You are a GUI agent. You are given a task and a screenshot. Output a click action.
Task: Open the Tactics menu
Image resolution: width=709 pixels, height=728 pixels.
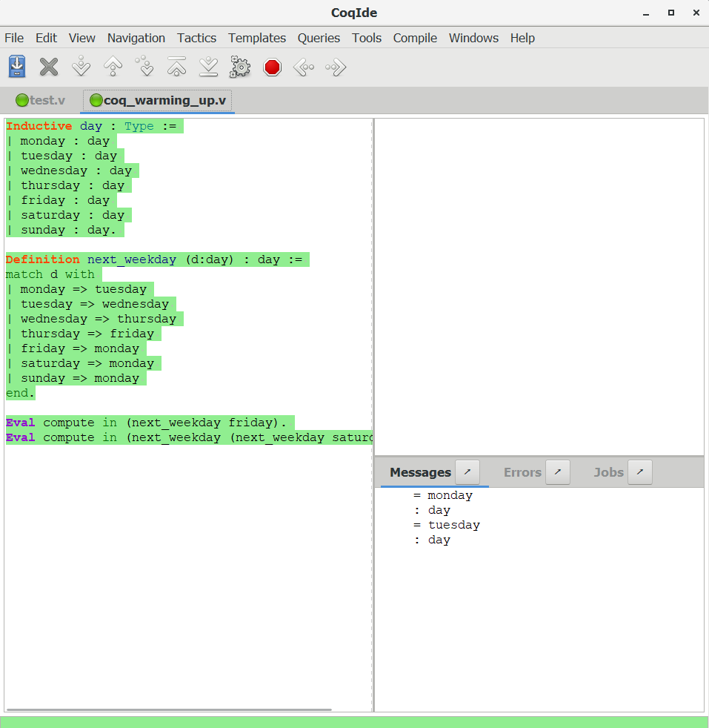point(197,38)
